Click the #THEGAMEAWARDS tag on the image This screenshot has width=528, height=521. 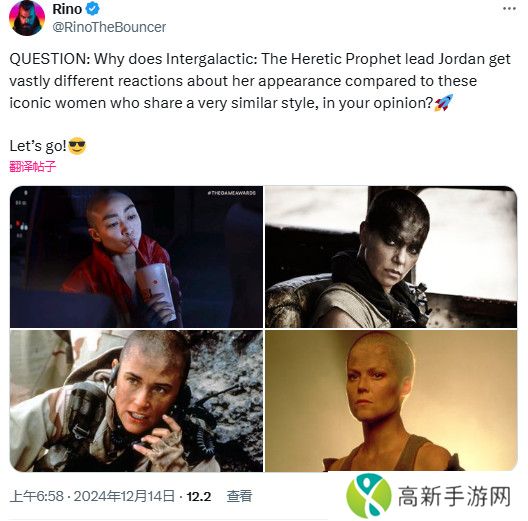(232, 193)
